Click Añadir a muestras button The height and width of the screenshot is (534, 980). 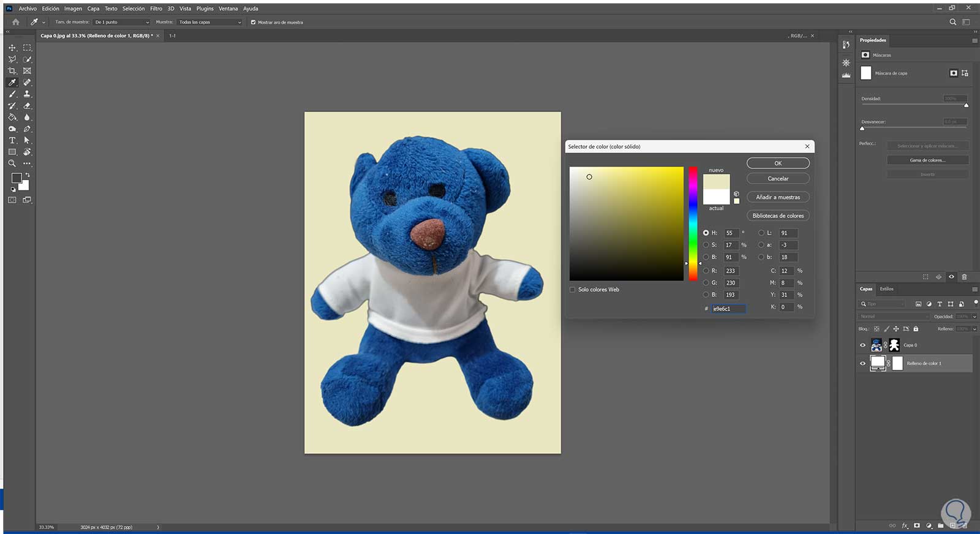[778, 197]
